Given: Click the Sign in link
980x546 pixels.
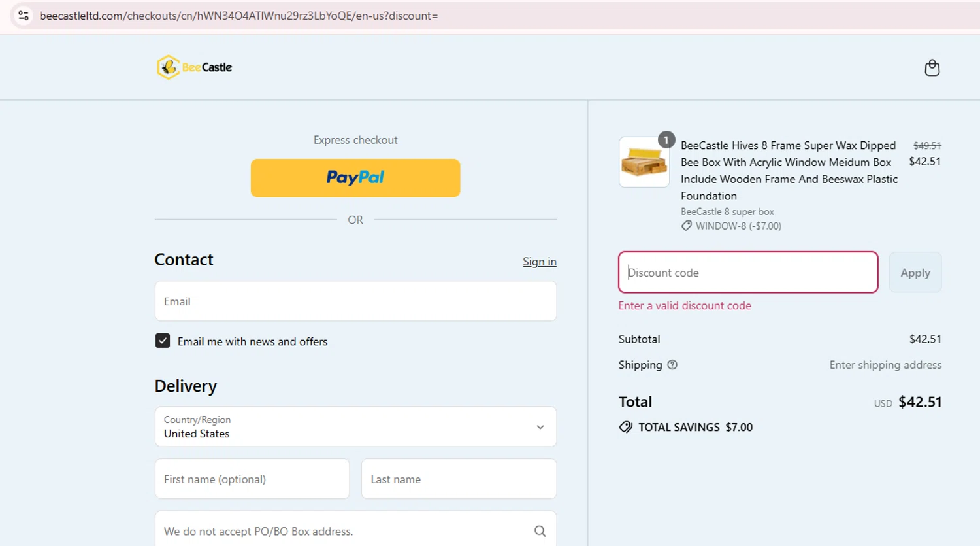Looking at the screenshot, I should point(540,262).
